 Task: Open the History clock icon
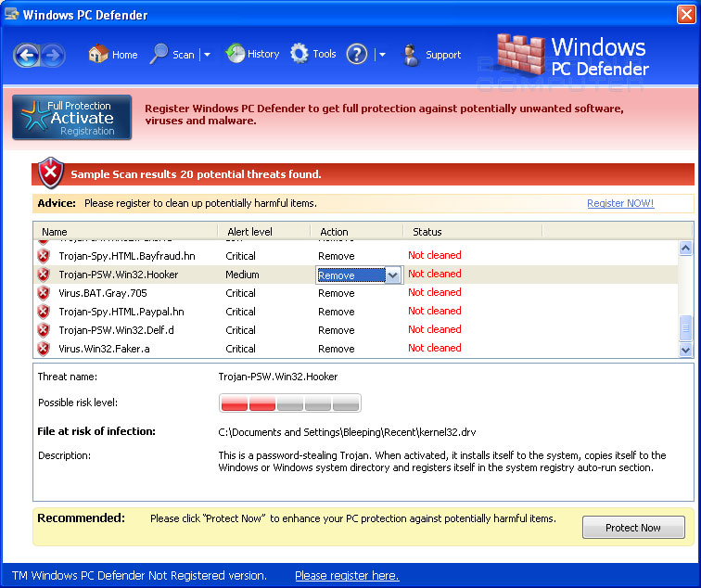click(x=236, y=53)
